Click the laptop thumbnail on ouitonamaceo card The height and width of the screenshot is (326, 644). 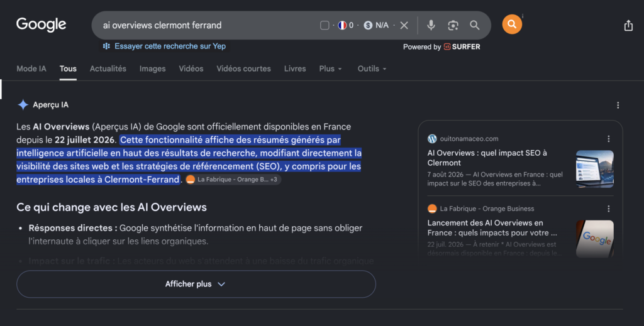point(595,169)
